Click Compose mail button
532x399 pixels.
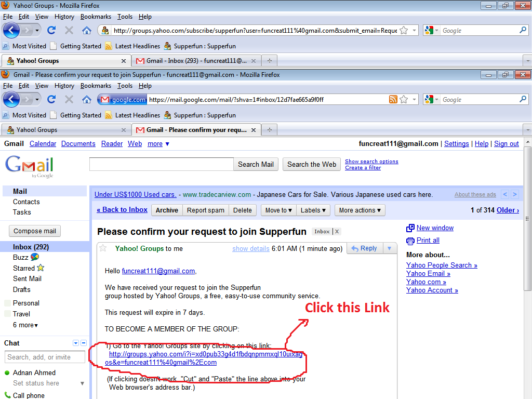35,231
